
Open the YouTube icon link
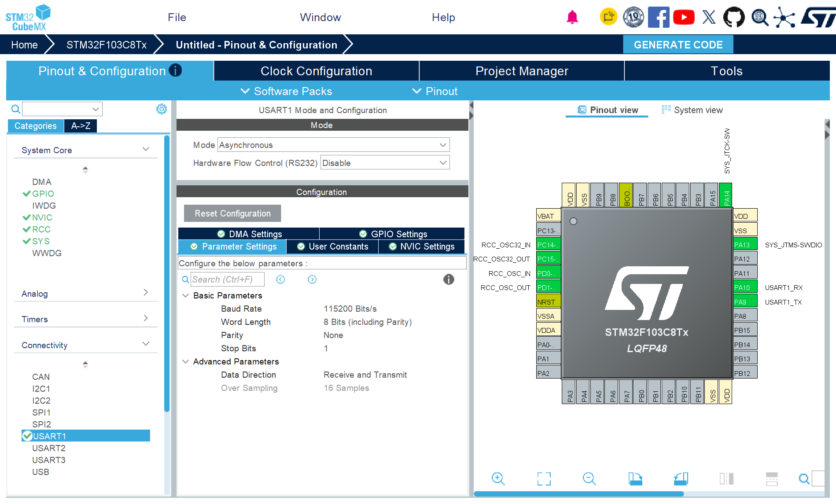(684, 17)
